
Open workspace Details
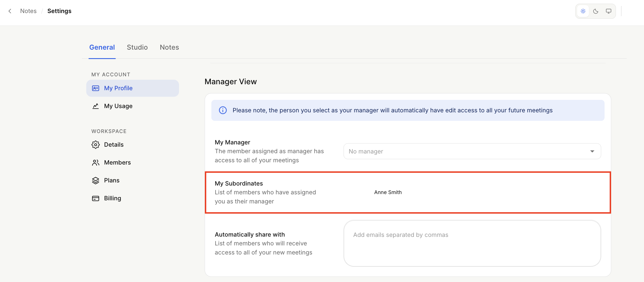132,145
